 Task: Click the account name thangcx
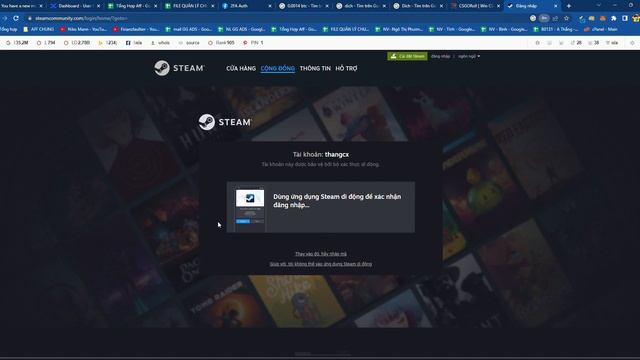tap(337, 155)
